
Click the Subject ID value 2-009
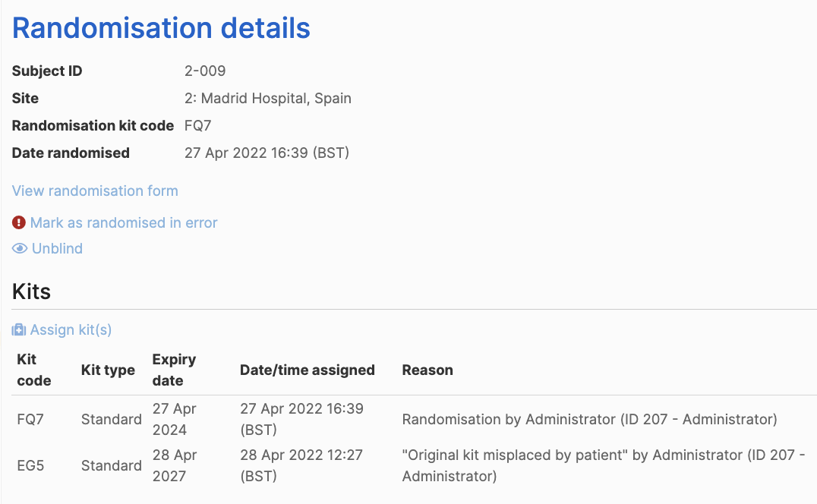point(205,71)
